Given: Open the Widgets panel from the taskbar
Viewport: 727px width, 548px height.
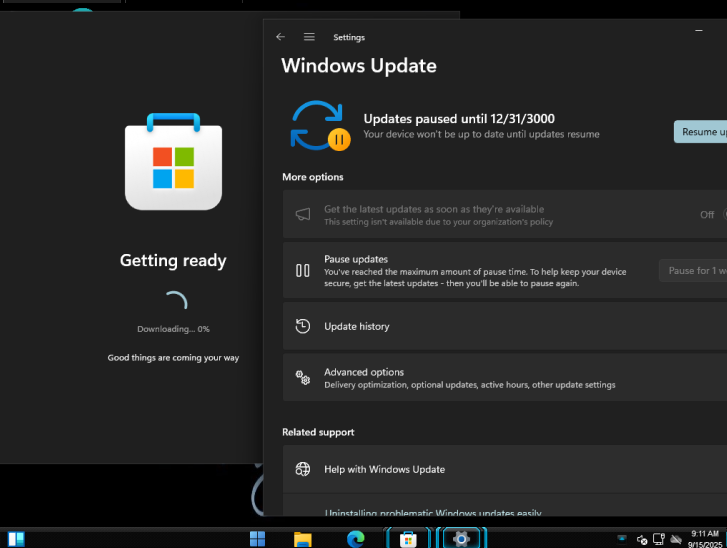Looking at the screenshot, I should [16, 539].
